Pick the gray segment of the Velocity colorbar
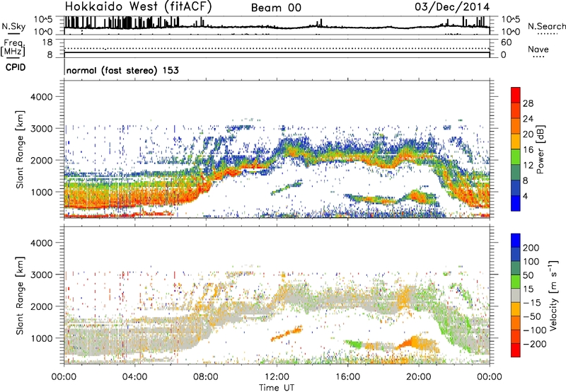 tap(516, 296)
